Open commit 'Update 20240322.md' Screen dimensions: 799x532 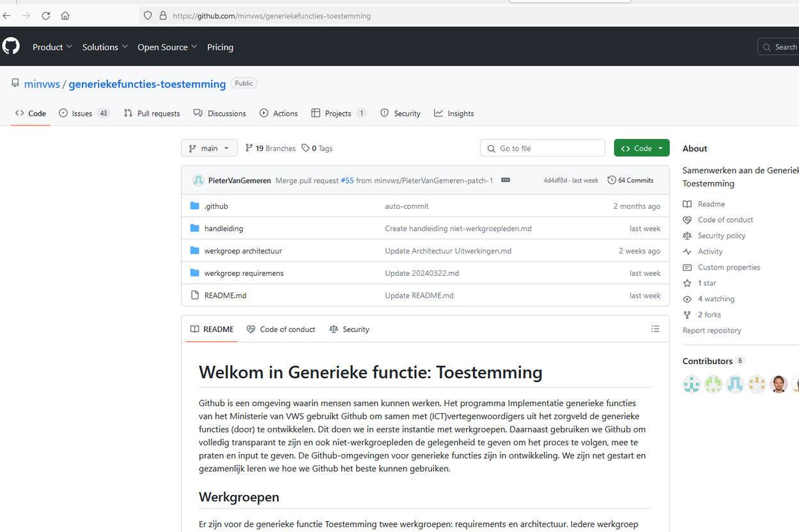[x=422, y=273]
